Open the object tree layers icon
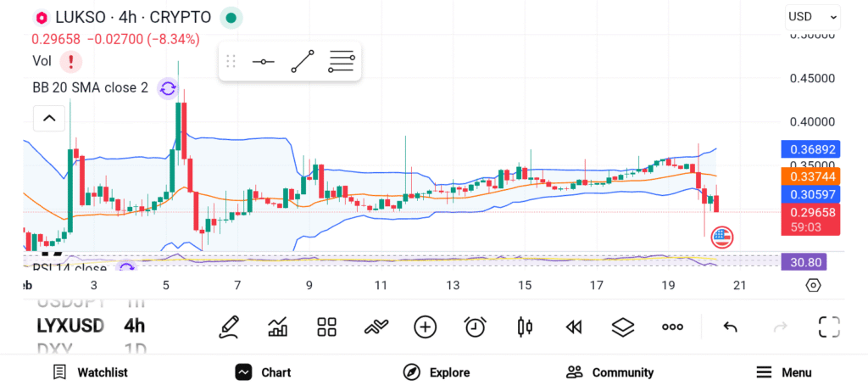 click(x=623, y=327)
